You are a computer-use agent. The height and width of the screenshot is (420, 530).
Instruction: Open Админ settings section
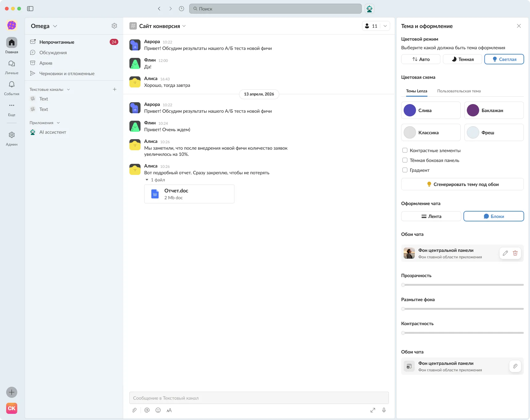[12, 138]
